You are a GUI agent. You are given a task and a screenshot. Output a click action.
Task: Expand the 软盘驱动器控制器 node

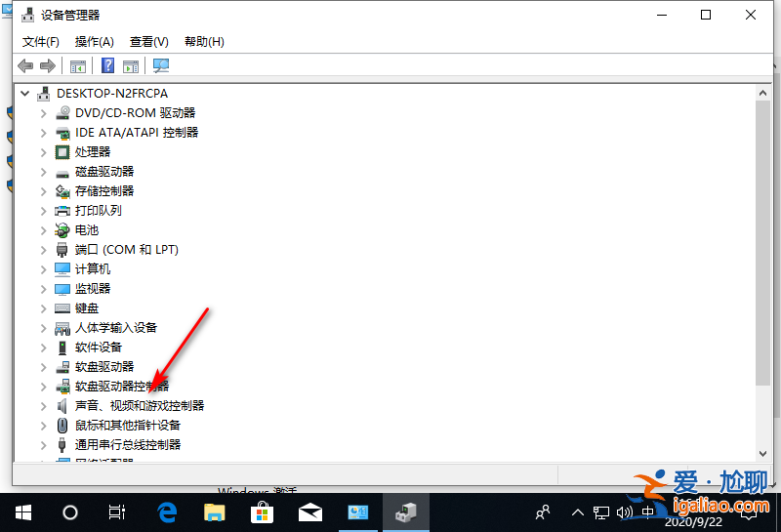tap(44, 387)
